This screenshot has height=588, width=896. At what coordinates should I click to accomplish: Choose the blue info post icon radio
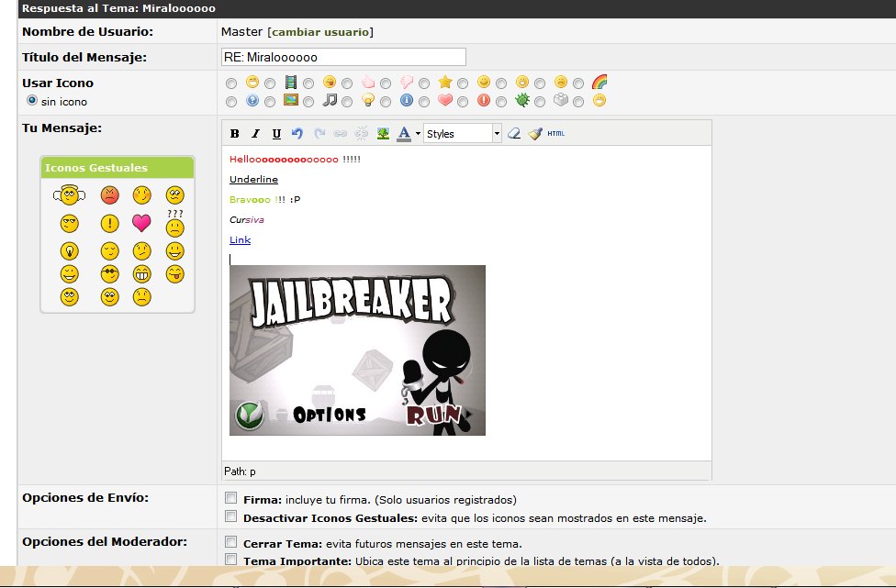pos(386,102)
